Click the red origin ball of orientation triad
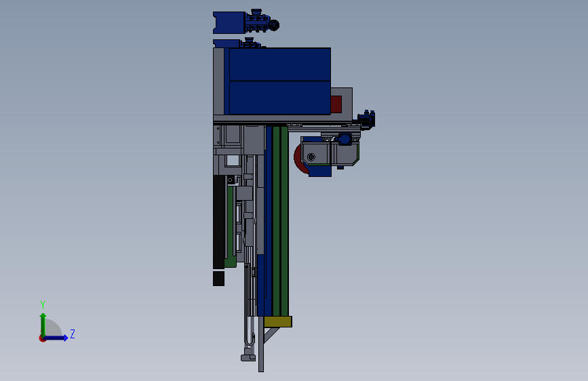Screen dimensions: 588x381 coord(42,338)
